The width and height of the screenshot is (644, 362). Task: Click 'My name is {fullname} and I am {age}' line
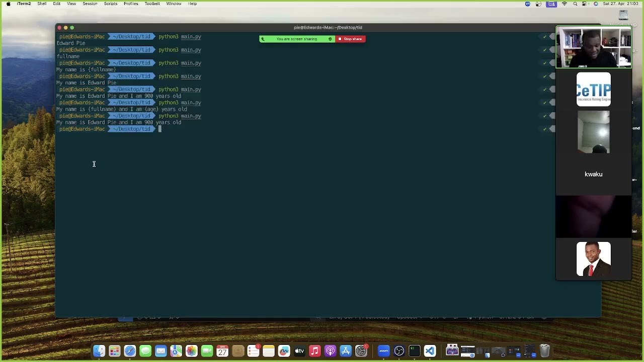tap(122, 109)
